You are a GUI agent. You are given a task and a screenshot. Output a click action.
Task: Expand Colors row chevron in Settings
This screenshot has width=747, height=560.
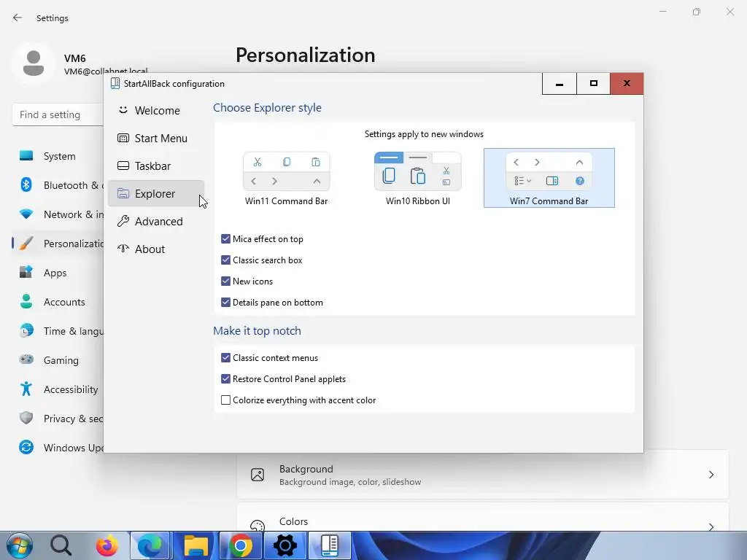point(711,526)
